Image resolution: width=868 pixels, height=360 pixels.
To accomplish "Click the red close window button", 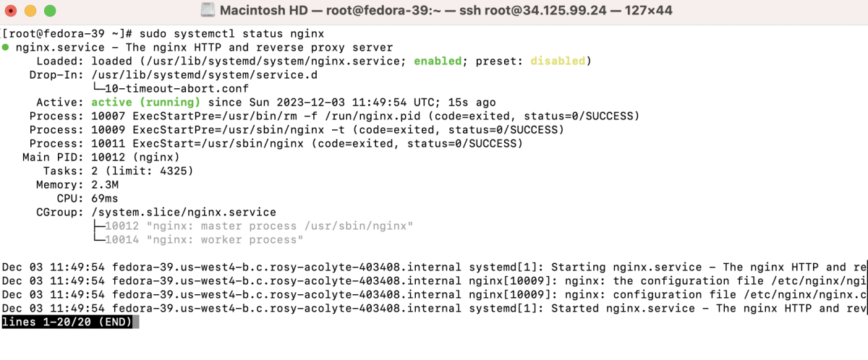I will point(12,11).
